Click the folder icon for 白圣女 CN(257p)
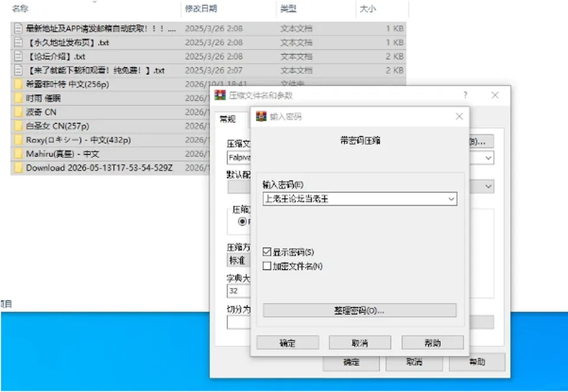The width and height of the screenshot is (568, 392). pos(18,126)
